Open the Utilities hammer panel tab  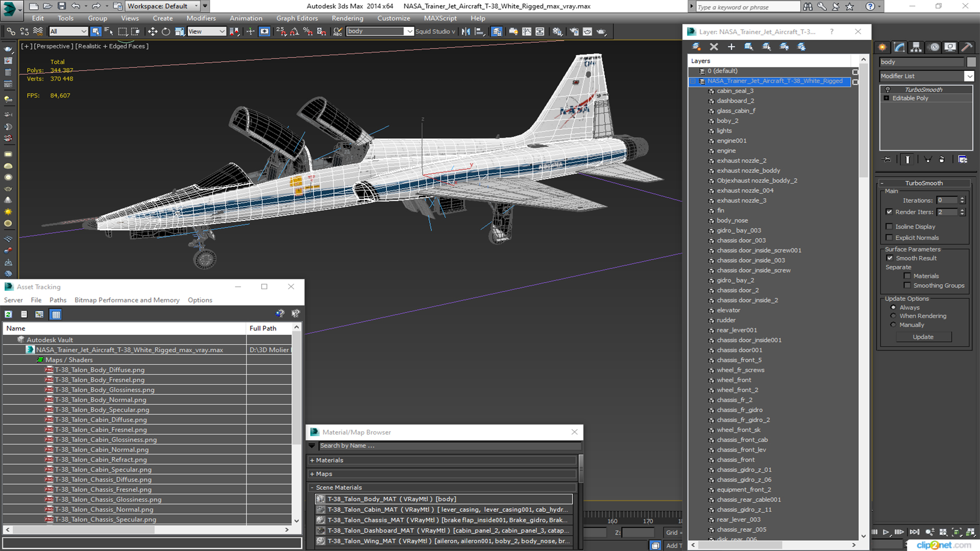click(967, 47)
